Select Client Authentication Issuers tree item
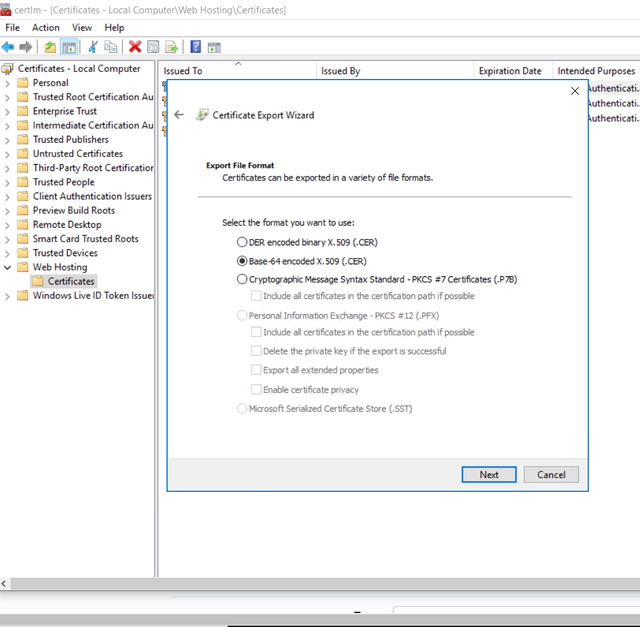Viewport: 640px width, 627px height. tap(92, 196)
